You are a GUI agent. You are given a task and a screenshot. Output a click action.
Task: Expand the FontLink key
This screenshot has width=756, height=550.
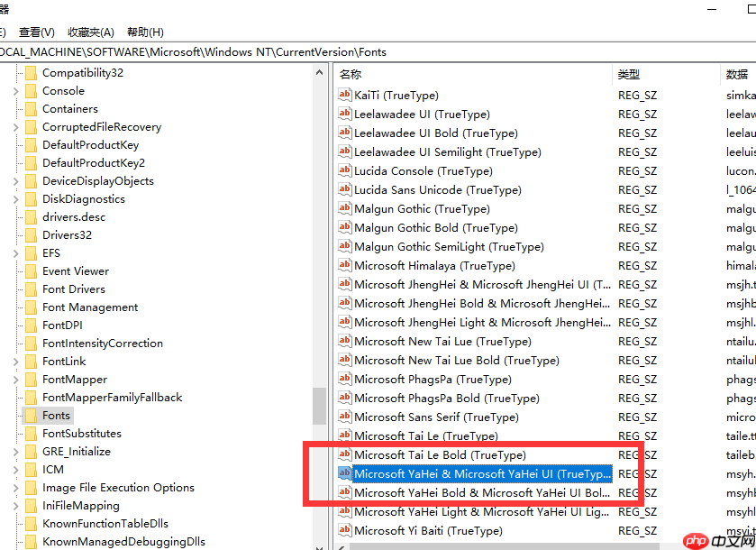tap(15, 362)
